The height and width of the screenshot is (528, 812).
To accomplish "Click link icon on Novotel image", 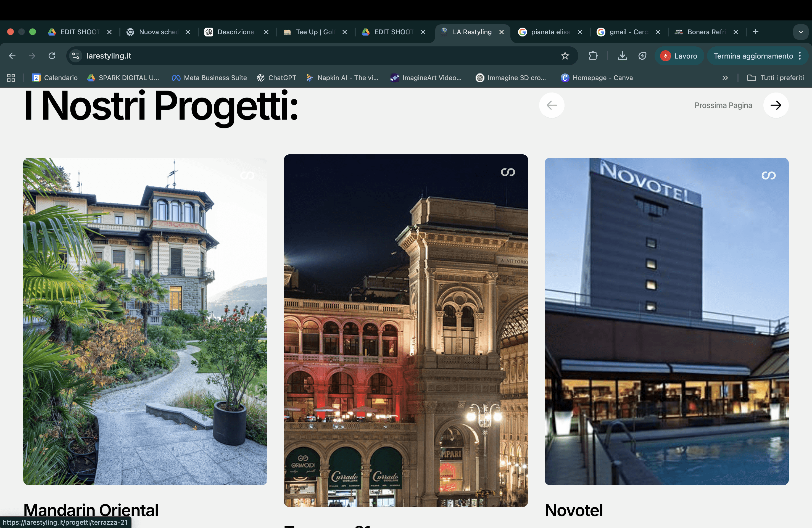I will click(x=768, y=175).
